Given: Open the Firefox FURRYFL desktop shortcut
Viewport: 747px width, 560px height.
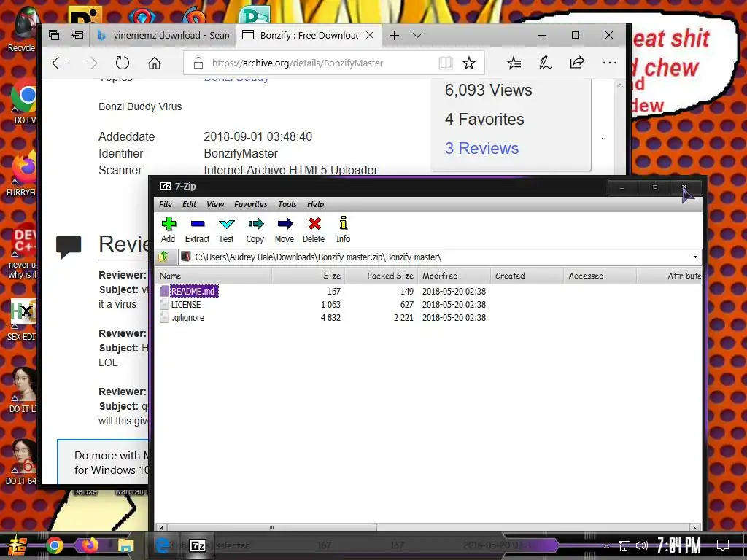Looking at the screenshot, I should tap(23, 175).
